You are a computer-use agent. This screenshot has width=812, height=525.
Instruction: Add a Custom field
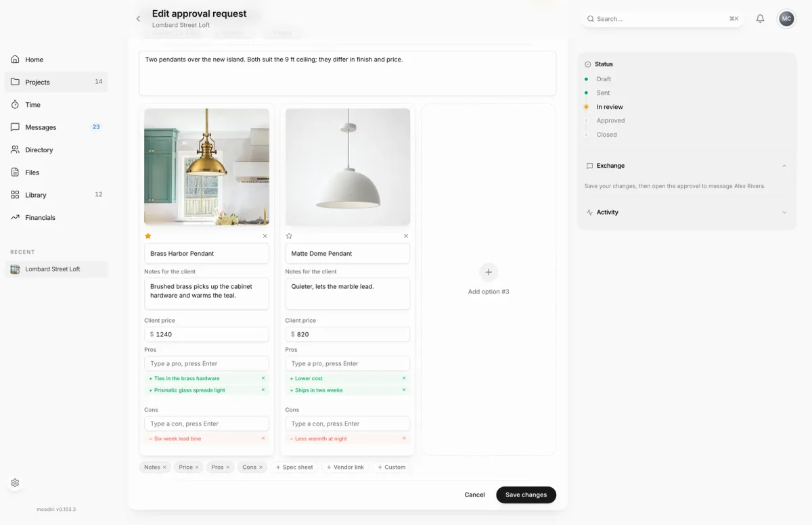pos(391,467)
